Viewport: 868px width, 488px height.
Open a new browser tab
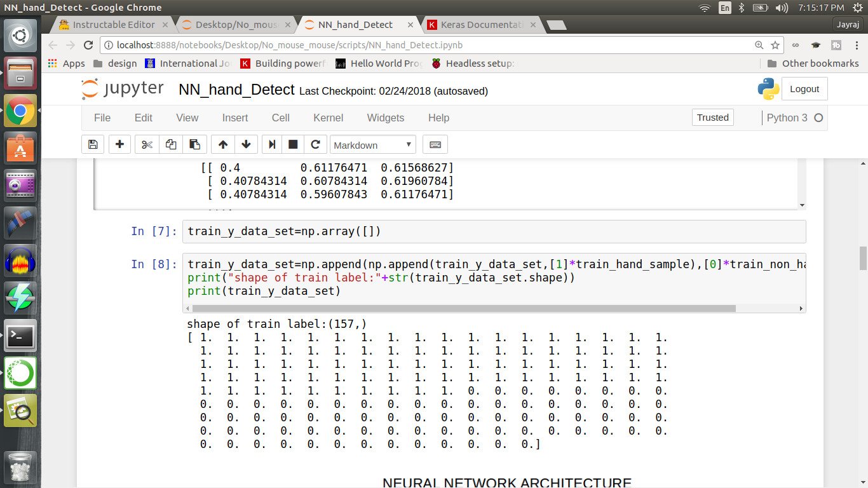pos(556,25)
